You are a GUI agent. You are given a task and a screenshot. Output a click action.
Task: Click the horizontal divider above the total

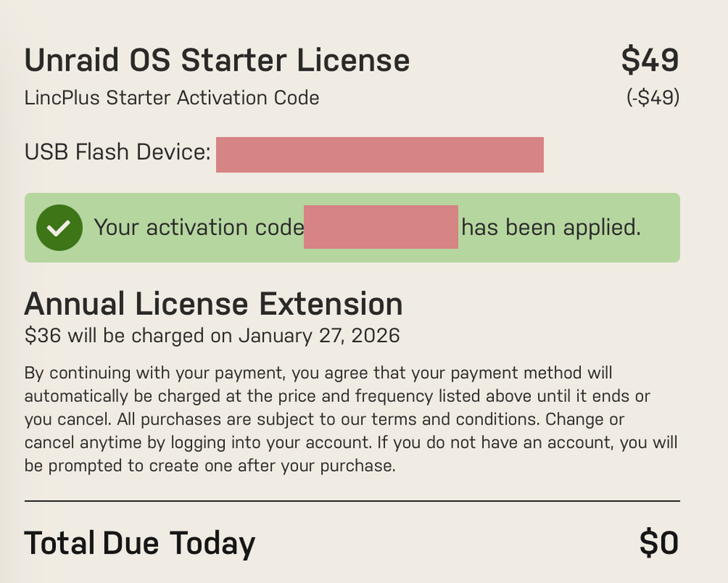click(352, 501)
